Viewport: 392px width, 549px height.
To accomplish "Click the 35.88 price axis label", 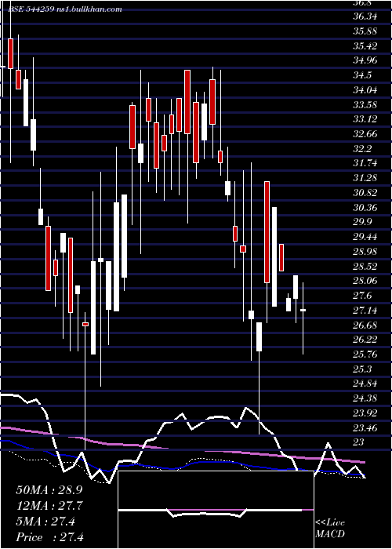I will point(365,31).
